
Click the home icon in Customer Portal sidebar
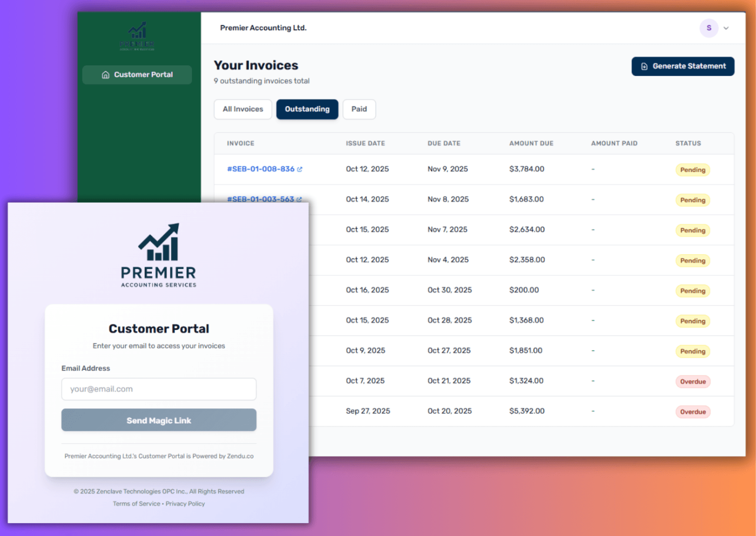click(x=105, y=75)
